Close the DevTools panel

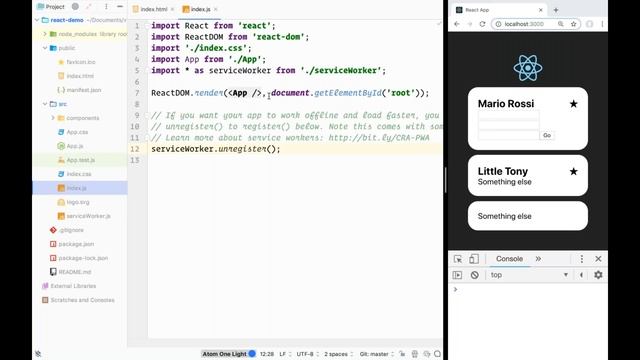click(x=598, y=259)
